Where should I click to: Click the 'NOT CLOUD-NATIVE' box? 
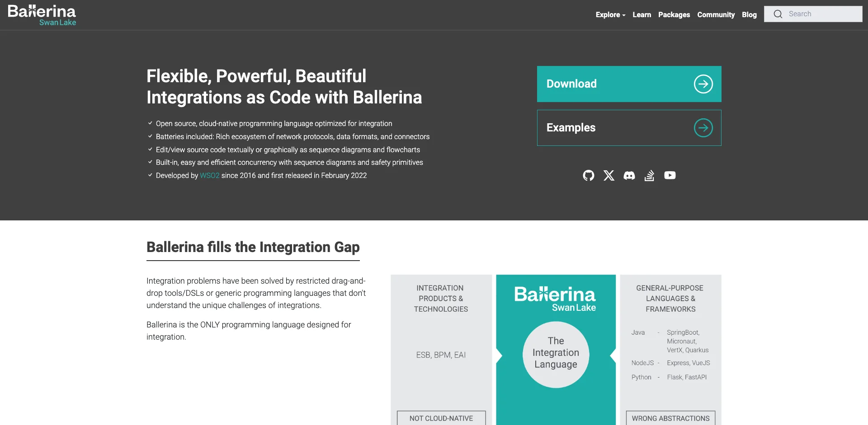tap(441, 418)
